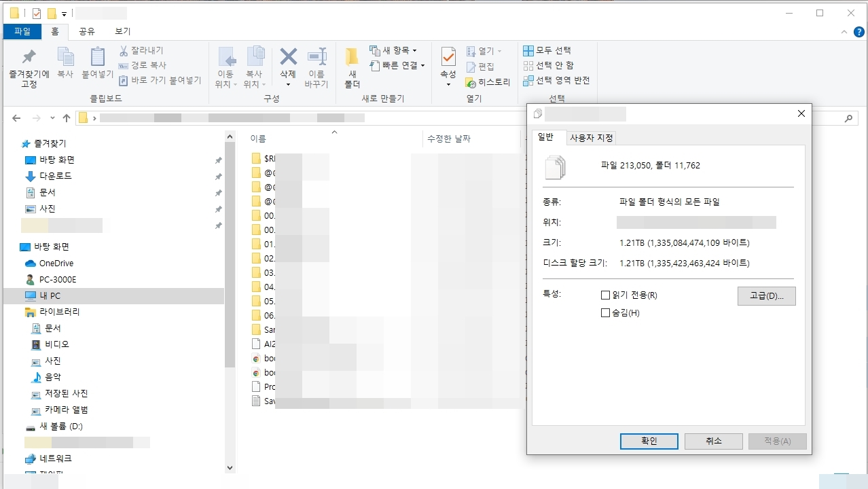Click 이름 바꾸기 rename icon

[x=317, y=57]
